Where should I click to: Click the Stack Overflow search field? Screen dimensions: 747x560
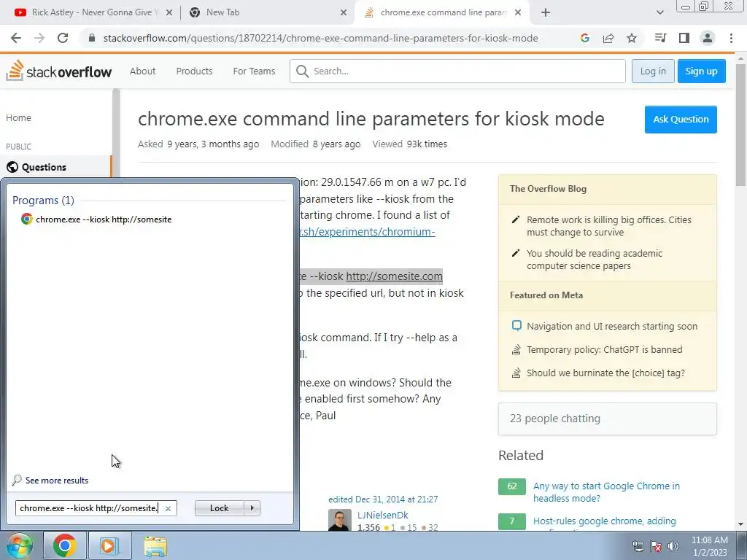click(x=457, y=71)
